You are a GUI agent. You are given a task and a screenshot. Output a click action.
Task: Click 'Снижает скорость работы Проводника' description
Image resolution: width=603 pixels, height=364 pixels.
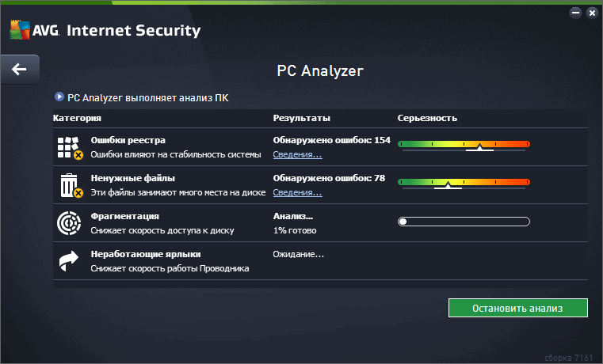[170, 268]
